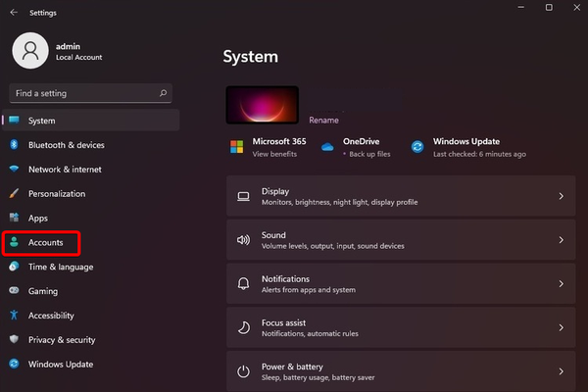Click the back arrow in Settings
This screenshot has height=392, width=588.
[x=13, y=13]
